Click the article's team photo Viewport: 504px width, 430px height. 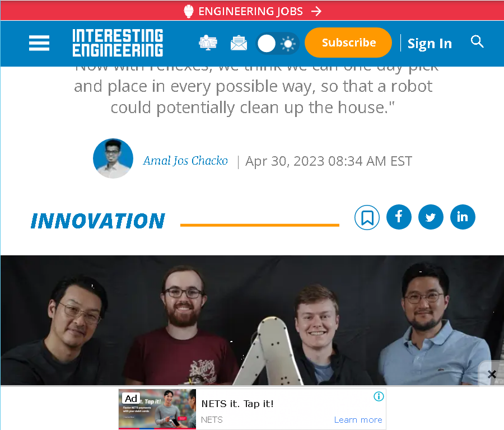(x=252, y=320)
